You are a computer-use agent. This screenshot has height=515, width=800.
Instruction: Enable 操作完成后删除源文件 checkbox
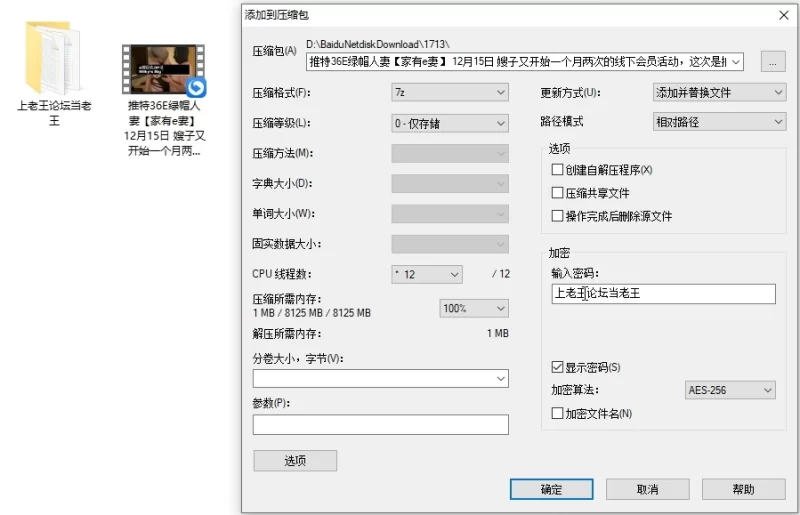click(x=557, y=215)
